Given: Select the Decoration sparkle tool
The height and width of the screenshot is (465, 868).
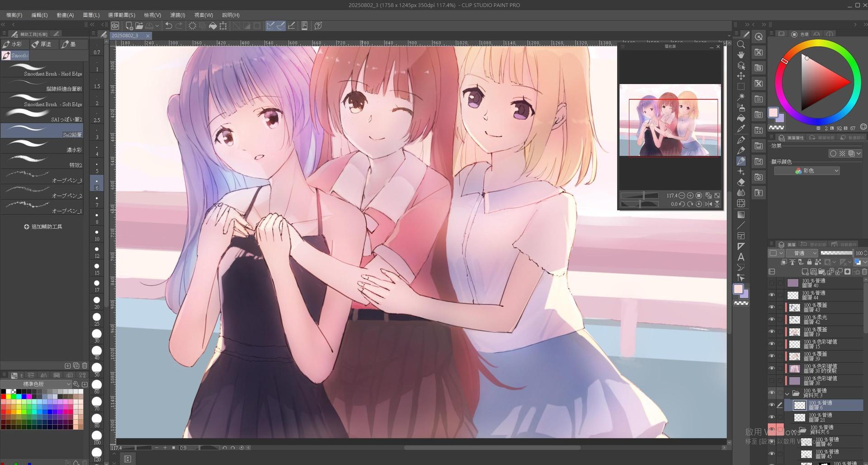Looking at the screenshot, I should [x=741, y=172].
